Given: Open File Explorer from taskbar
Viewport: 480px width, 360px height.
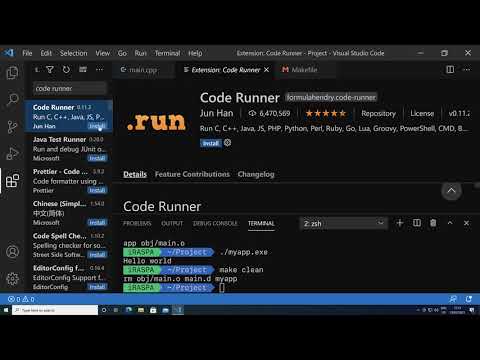Looking at the screenshot, I should [x=141, y=310].
